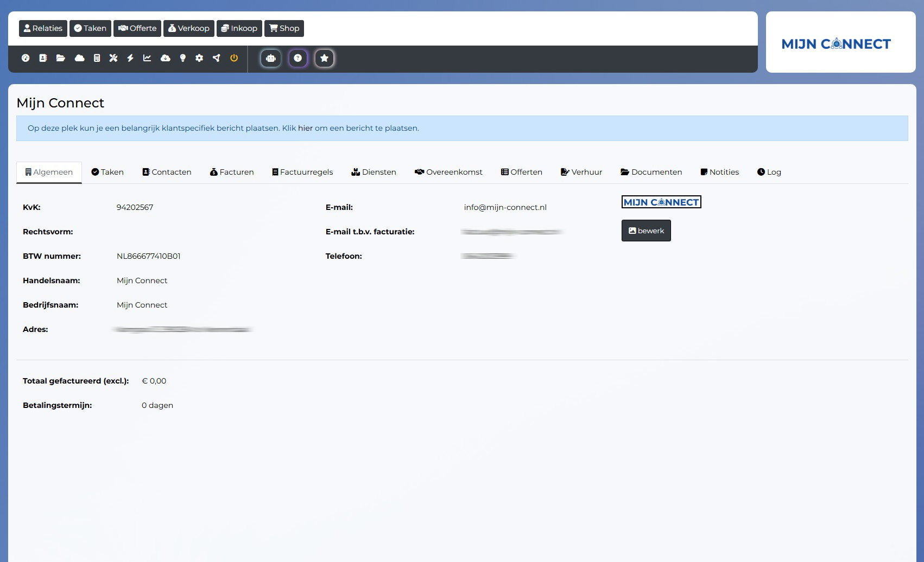Click the bewerk logo button
The height and width of the screenshot is (562, 924).
point(646,231)
